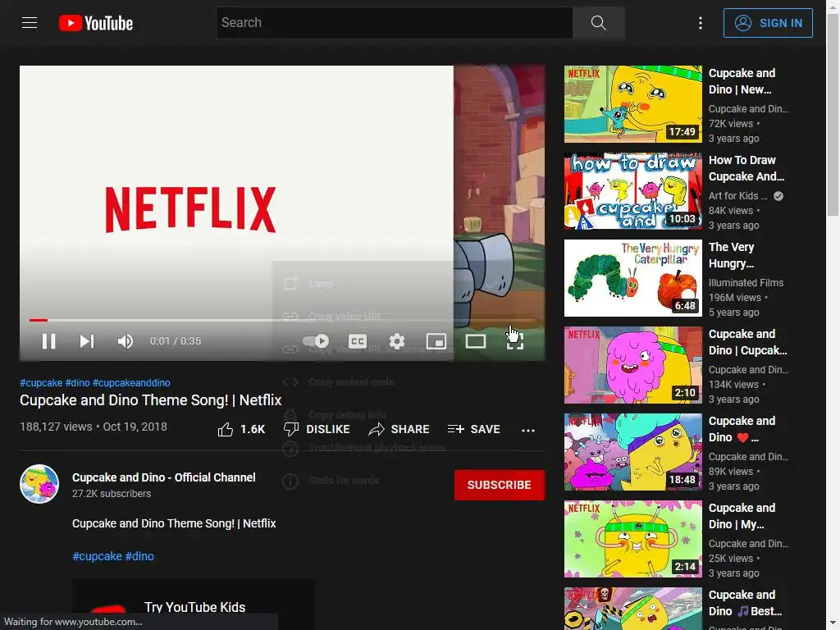This screenshot has width=840, height=630.
Task: Open the hamburger guide menu
Action: point(30,23)
